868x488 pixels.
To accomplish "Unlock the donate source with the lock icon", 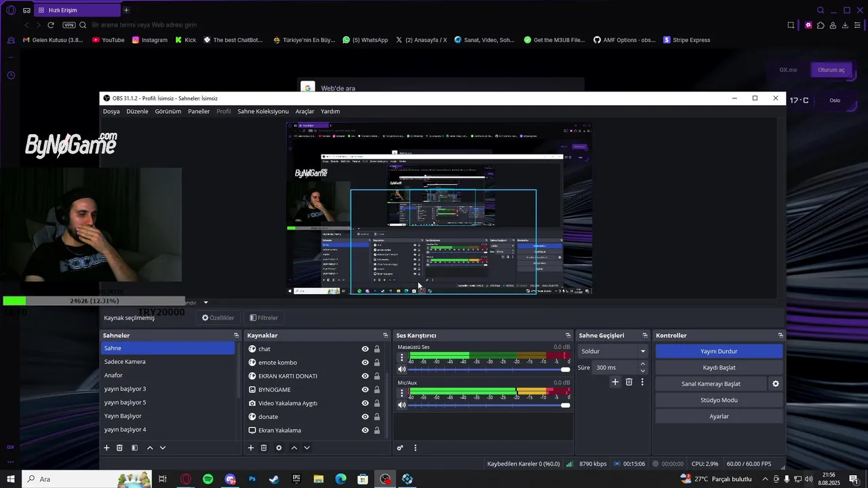I will pyautogui.click(x=377, y=417).
